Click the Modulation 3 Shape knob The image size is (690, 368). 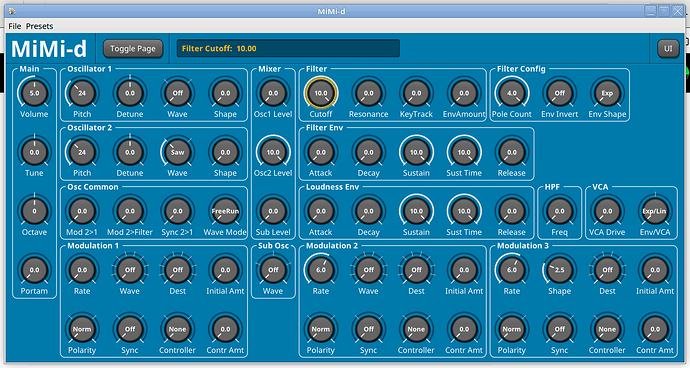point(559,270)
